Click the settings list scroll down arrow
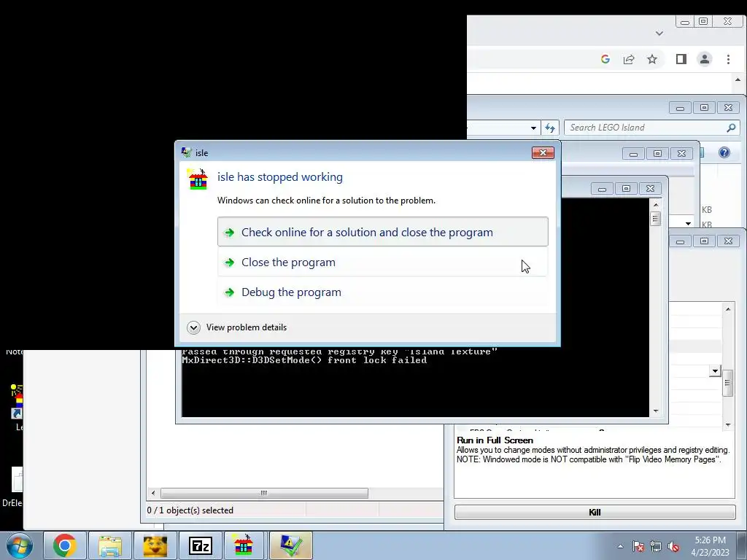 point(727,425)
